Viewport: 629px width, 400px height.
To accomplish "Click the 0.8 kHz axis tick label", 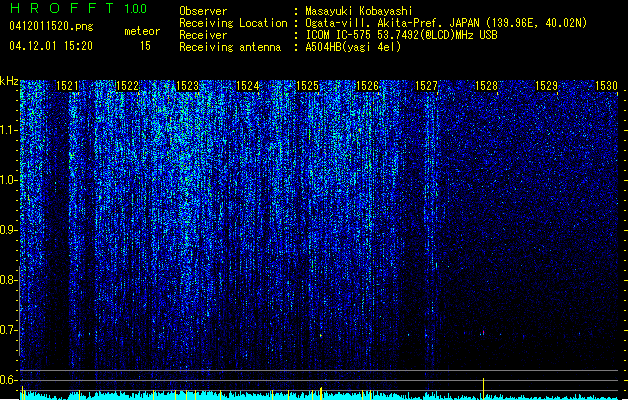I will [x=8, y=280].
